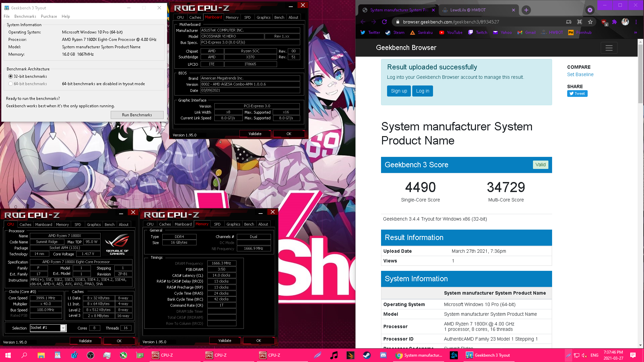This screenshot has height=362, width=644.
Task: Open the Geekbench Help menu
Action: point(66,16)
